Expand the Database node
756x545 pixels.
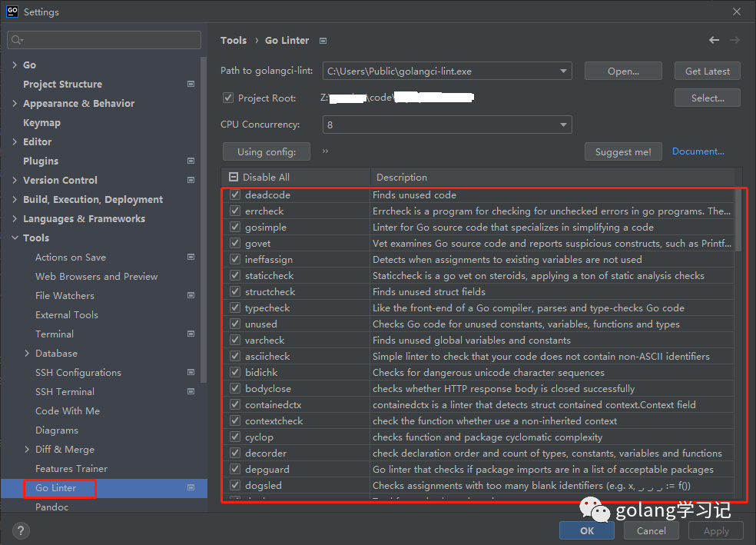tap(27, 353)
